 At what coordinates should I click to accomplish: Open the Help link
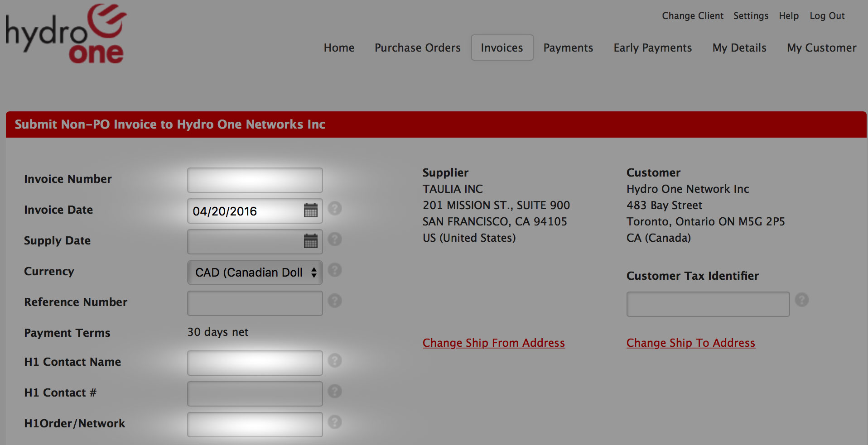point(789,16)
